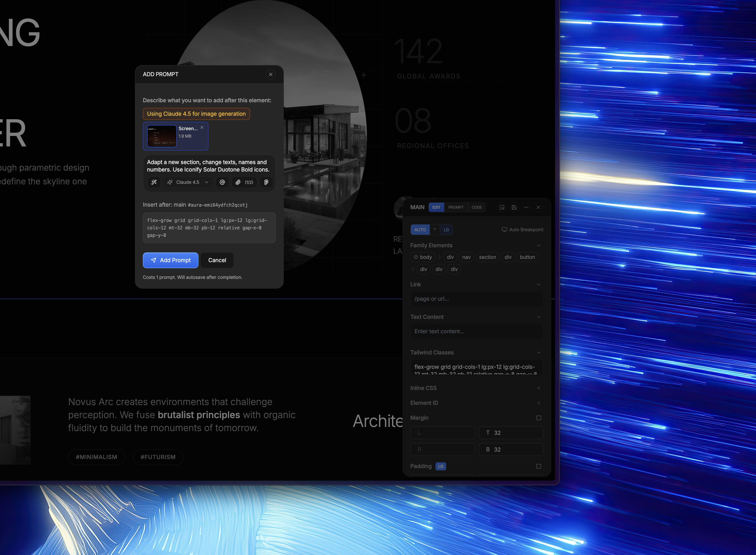Click the Cancel button in Add Prompt dialog

pyautogui.click(x=217, y=260)
